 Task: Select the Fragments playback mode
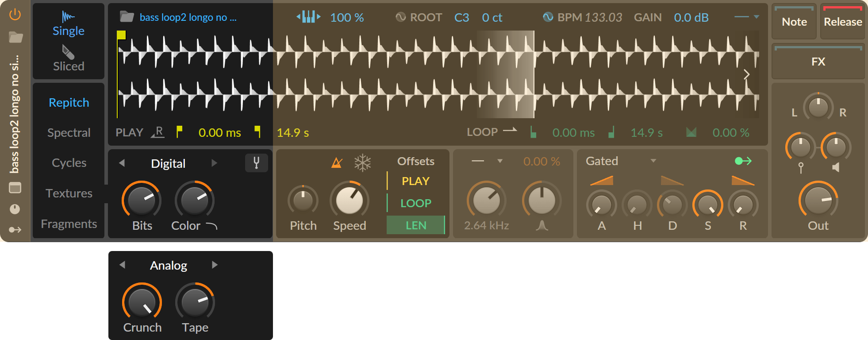point(69,224)
